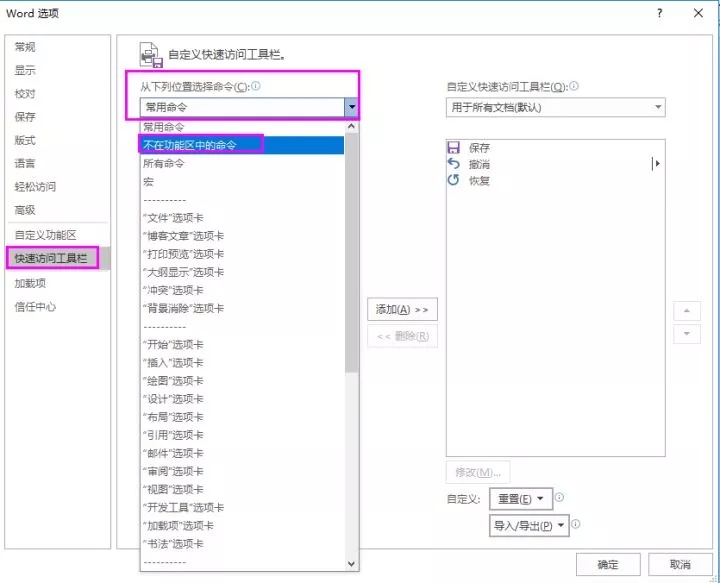
Task: Open the 常用命令 command source dropdown arrow
Action: tap(351, 107)
